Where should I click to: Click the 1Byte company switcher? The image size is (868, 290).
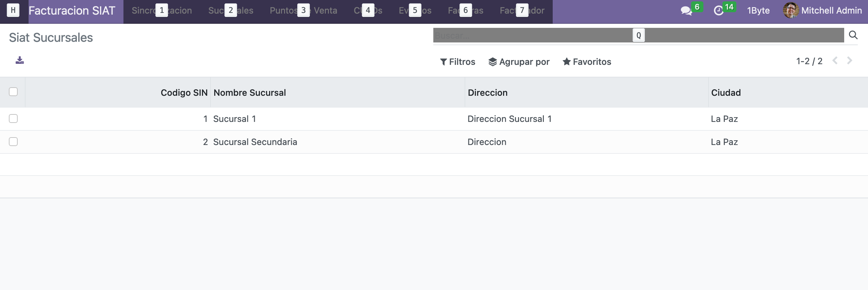(758, 11)
